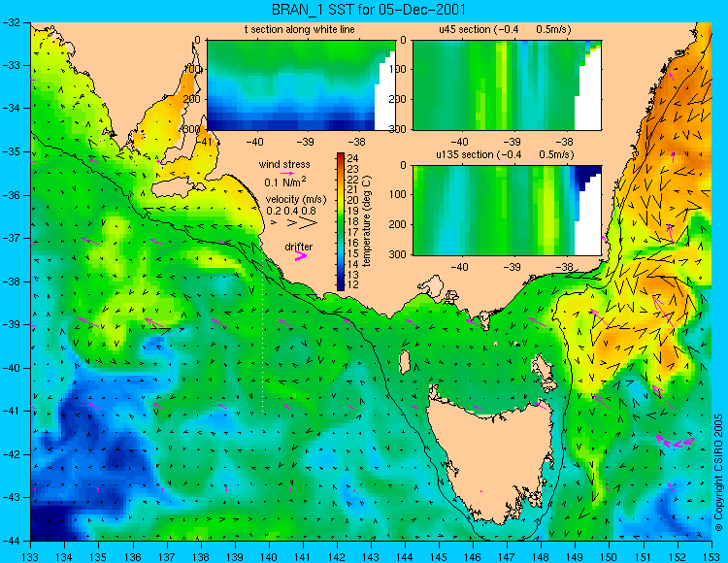The image size is (728, 563).
Task: Click the 'u135 section (-0.4 0.5m/s)' heading
Action: click(x=505, y=154)
